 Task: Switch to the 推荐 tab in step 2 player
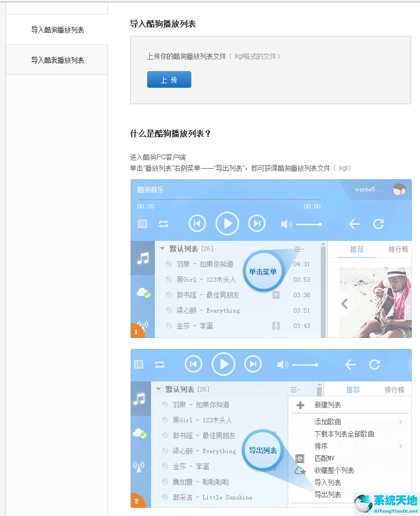tap(353, 390)
